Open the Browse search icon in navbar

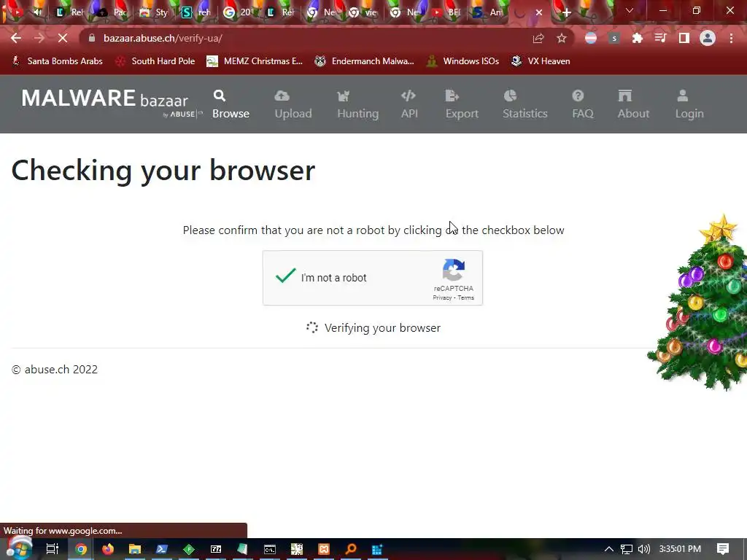click(x=219, y=96)
